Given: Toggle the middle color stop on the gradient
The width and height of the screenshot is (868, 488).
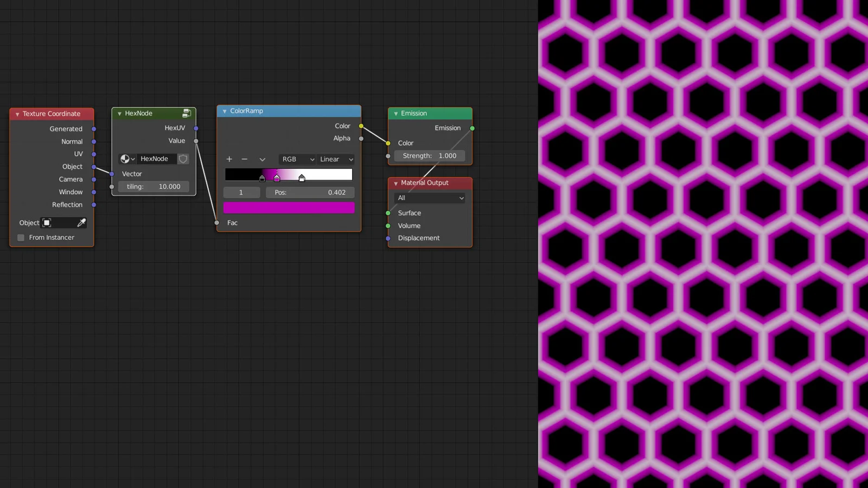Looking at the screenshot, I should click(x=277, y=178).
